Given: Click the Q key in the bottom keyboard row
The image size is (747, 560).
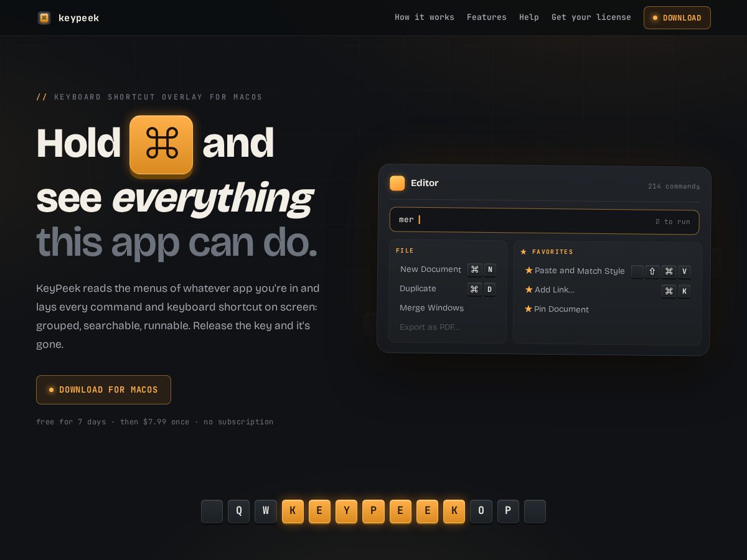Looking at the screenshot, I should tap(238, 511).
